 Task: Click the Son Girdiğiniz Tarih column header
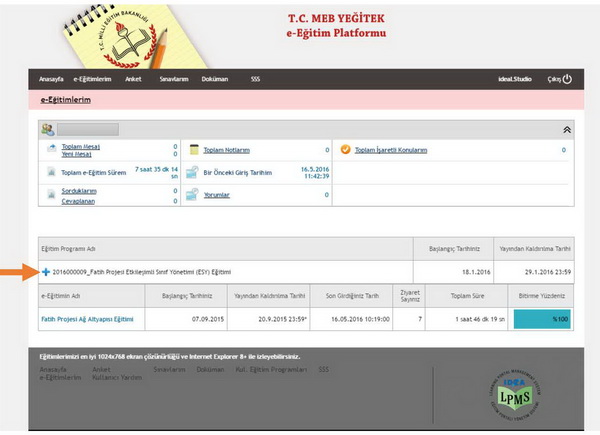352,296
